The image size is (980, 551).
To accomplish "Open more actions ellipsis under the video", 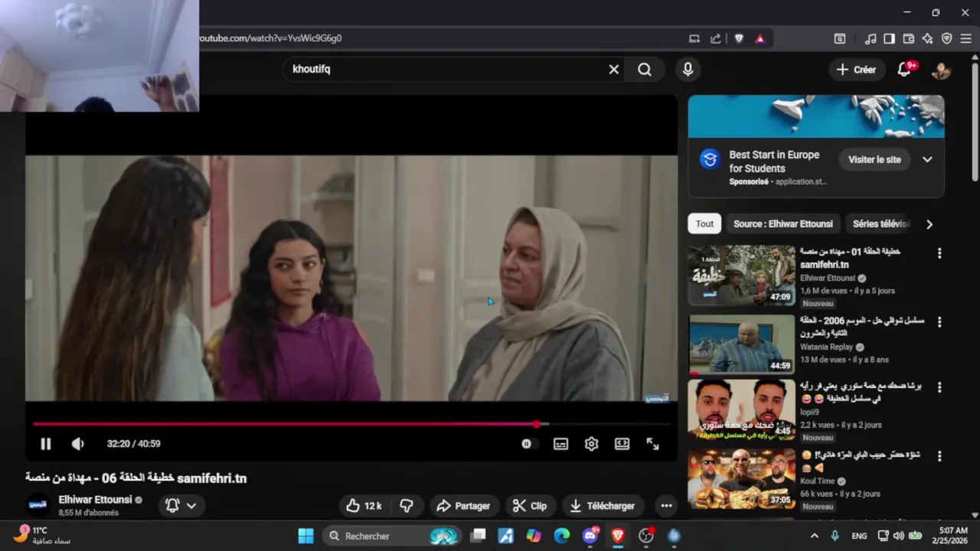I will pos(666,506).
